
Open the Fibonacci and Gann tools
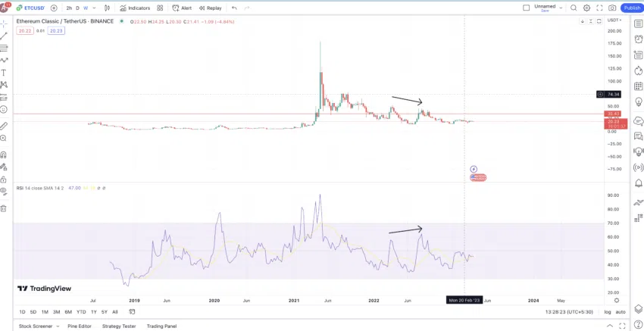click(4, 48)
